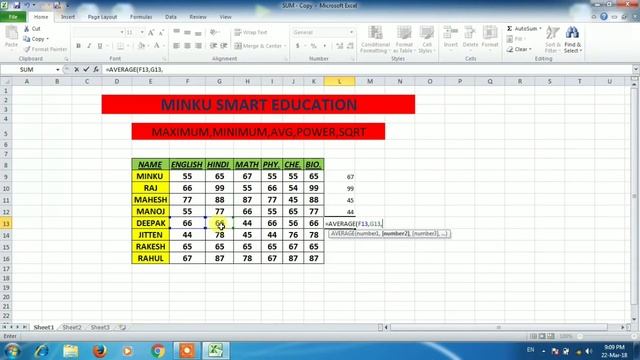This screenshot has width=640, height=360.
Task: Click Decrease Font Size icon
Action: point(161,33)
